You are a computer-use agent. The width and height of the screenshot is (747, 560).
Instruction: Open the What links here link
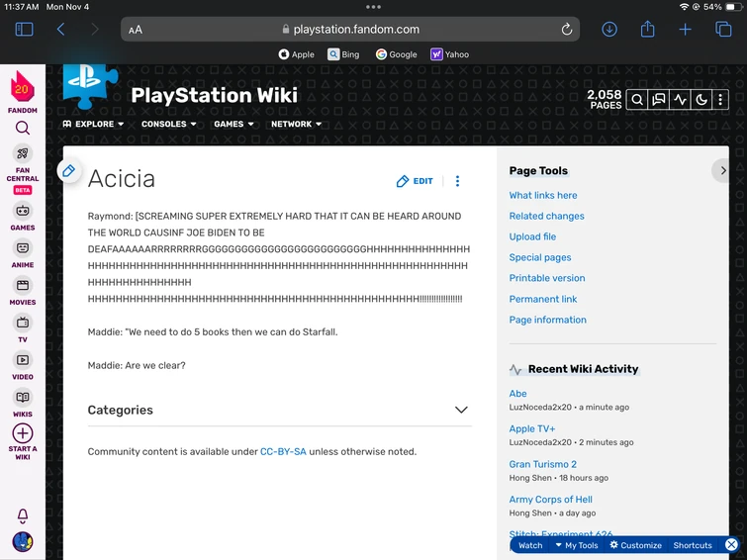[543, 196]
